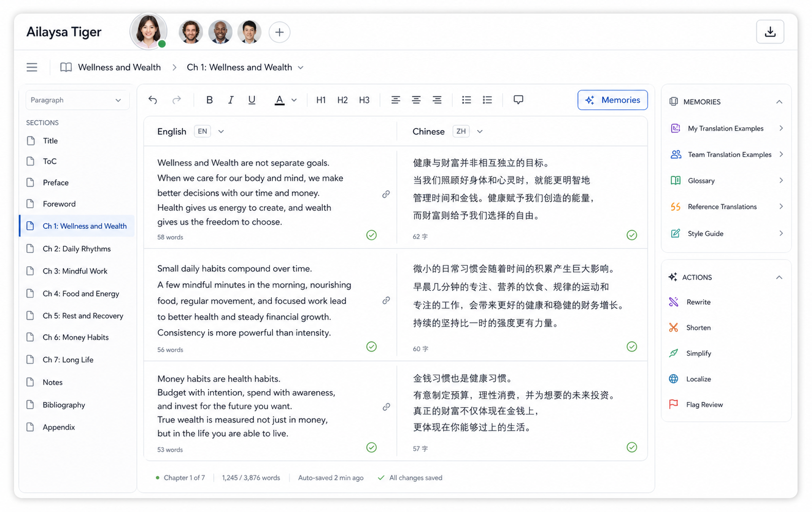Select Ch 4: Food and Energy section
Image resolution: width=812 pixels, height=512 pixels.
77,294
